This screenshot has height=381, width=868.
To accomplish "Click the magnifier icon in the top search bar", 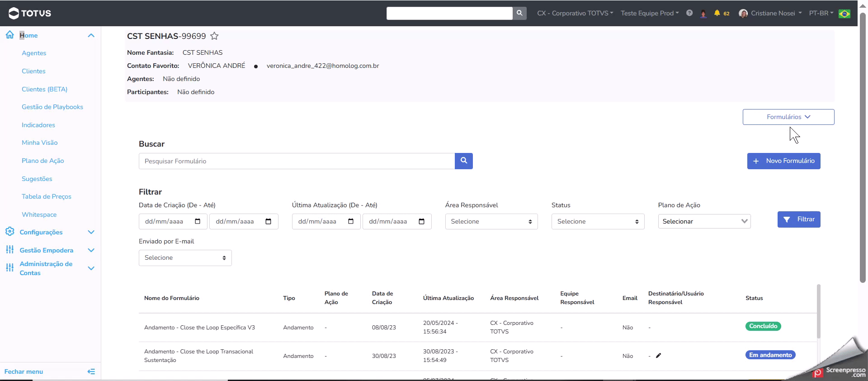I will pos(519,13).
